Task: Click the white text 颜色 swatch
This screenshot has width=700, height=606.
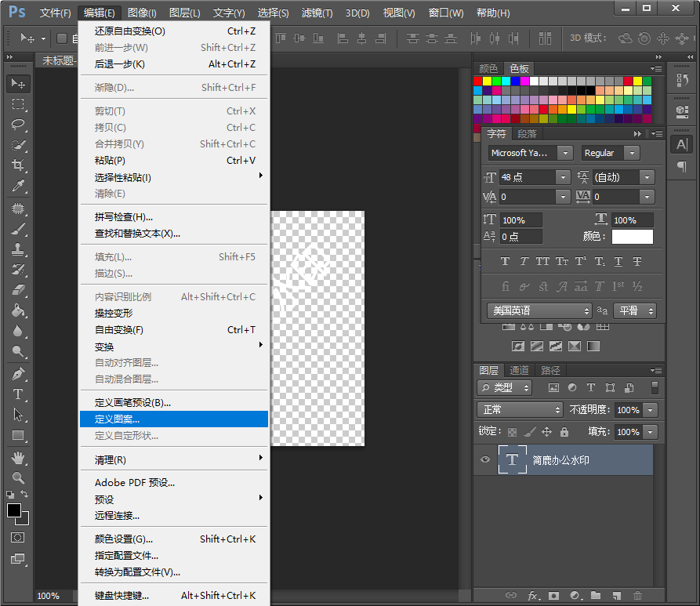Action: tap(632, 237)
